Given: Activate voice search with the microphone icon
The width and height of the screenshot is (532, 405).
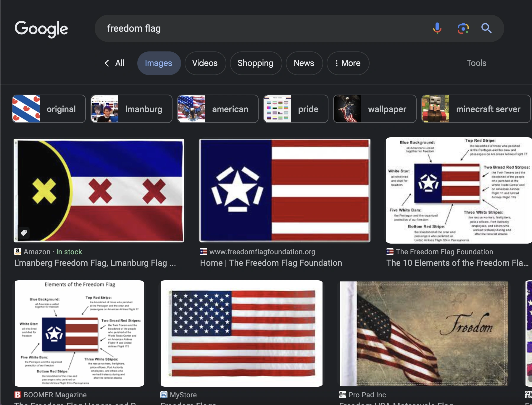Looking at the screenshot, I should tap(437, 28).
